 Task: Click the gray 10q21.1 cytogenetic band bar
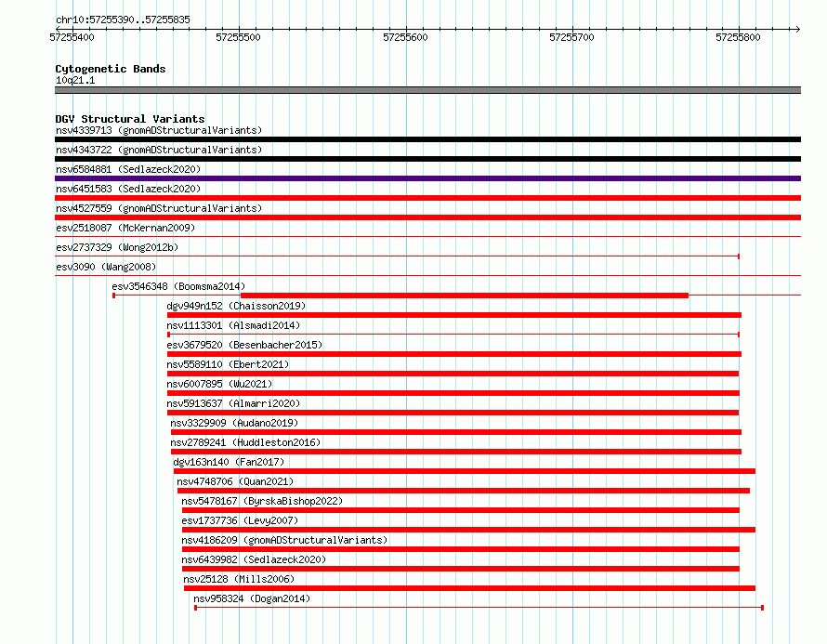427,90
